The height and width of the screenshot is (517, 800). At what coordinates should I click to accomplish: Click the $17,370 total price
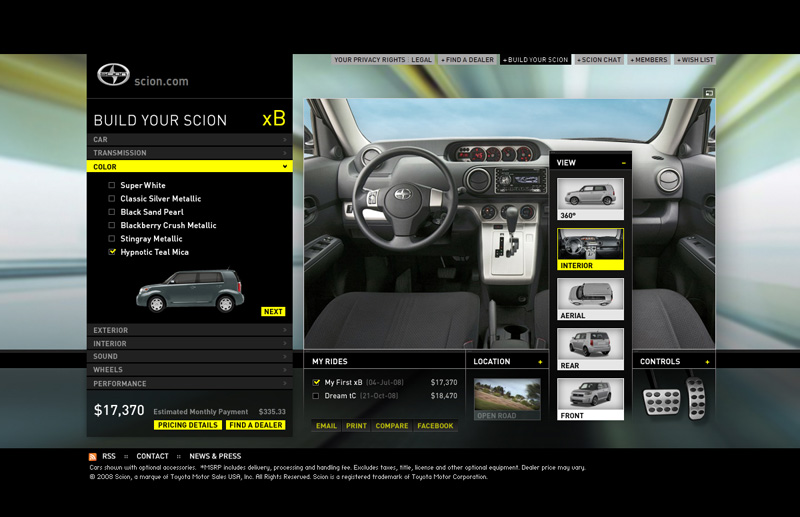[119, 410]
